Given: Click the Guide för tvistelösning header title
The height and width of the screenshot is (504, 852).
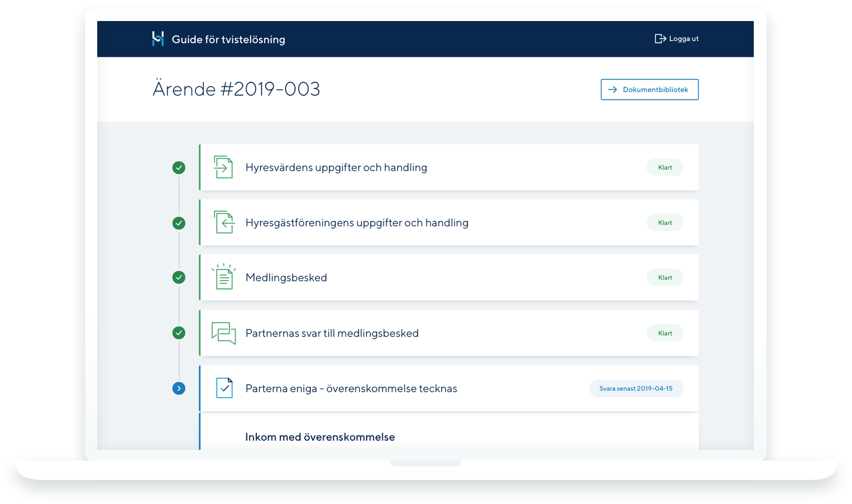Looking at the screenshot, I should pyautogui.click(x=228, y=40).
